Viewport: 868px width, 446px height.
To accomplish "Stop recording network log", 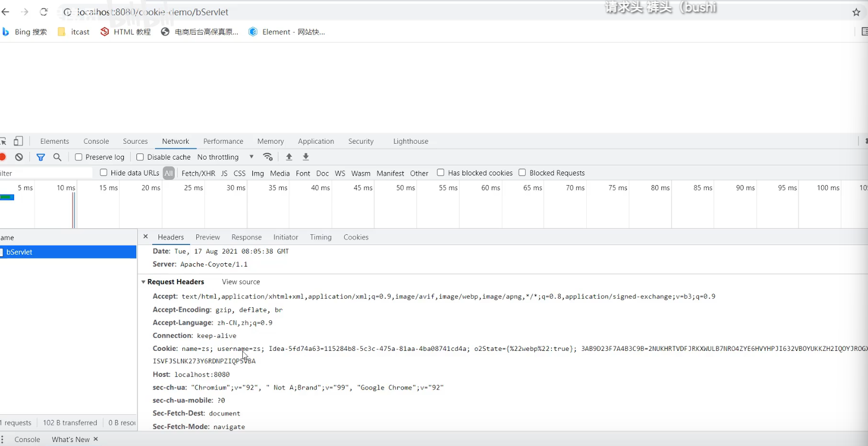I will pyautogui.click(x=3, y=157).
